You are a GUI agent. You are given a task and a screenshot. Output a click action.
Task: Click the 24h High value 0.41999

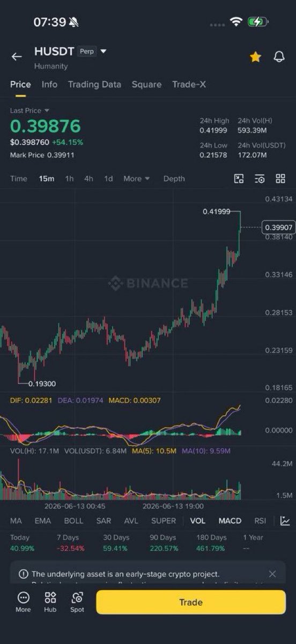pos(213,130)
